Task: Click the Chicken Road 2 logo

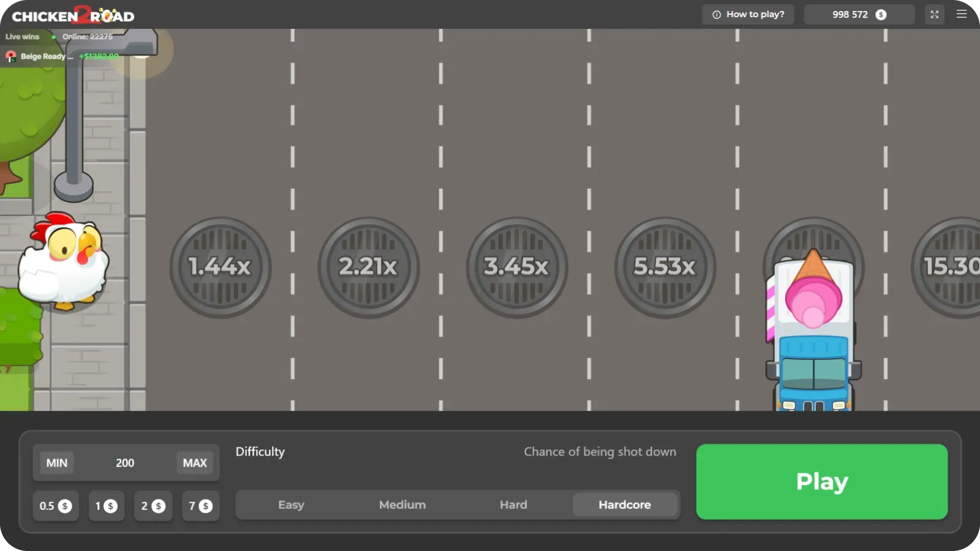Action: pyautogui.click(x=73, y=15)
